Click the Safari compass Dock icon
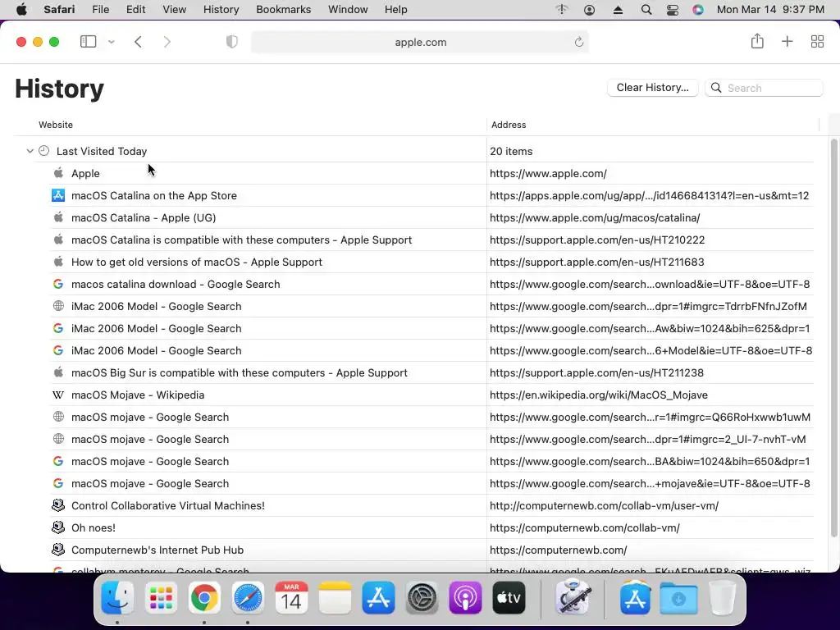Image resolution: width=840 pixels, height=630 pixels. (248, 598)
